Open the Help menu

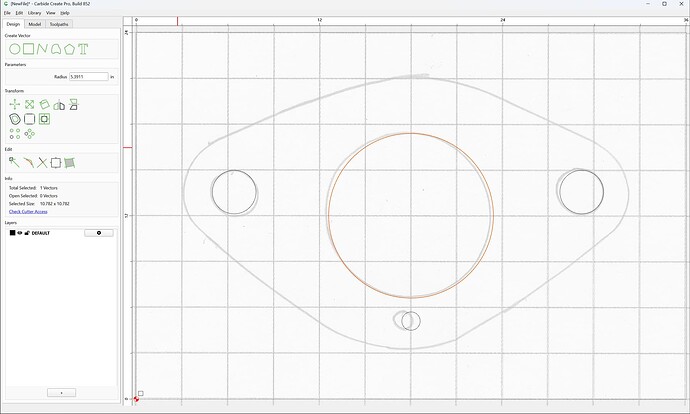point(65,13)
